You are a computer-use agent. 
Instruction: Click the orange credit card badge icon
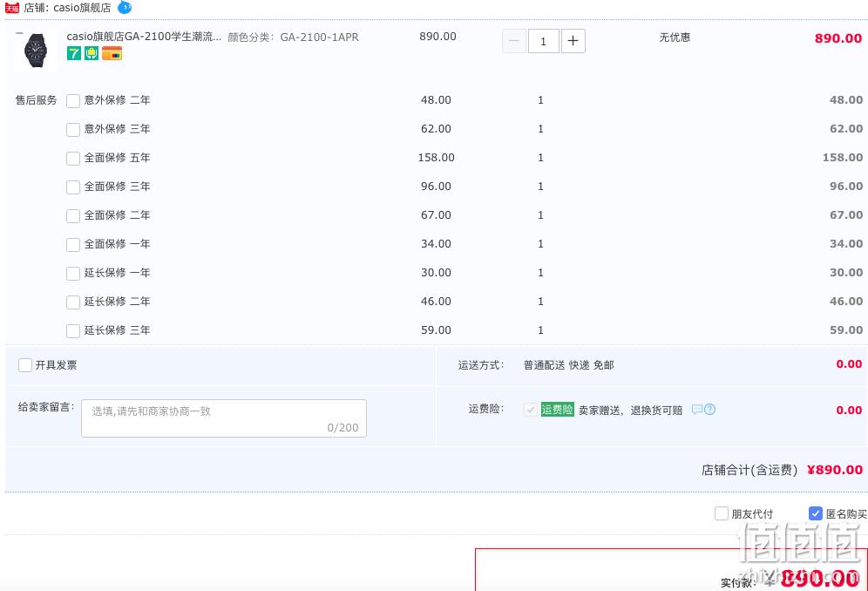click(112, 53)
